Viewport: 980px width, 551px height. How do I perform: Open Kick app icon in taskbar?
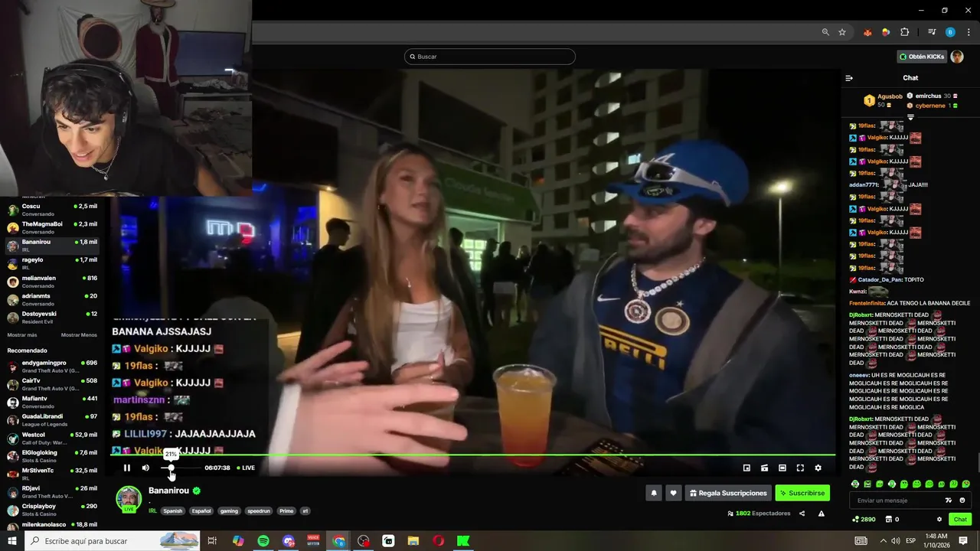click(x=463, y=541)
